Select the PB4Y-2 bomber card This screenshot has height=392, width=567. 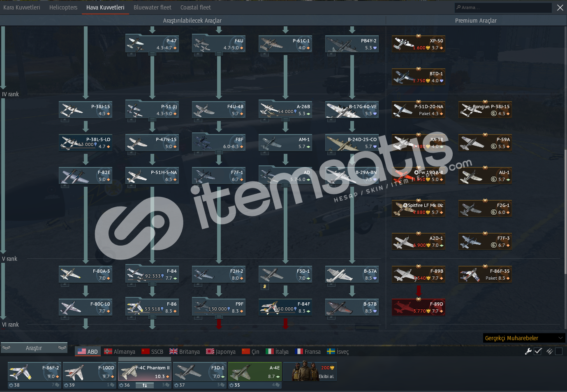click(352, 44)
